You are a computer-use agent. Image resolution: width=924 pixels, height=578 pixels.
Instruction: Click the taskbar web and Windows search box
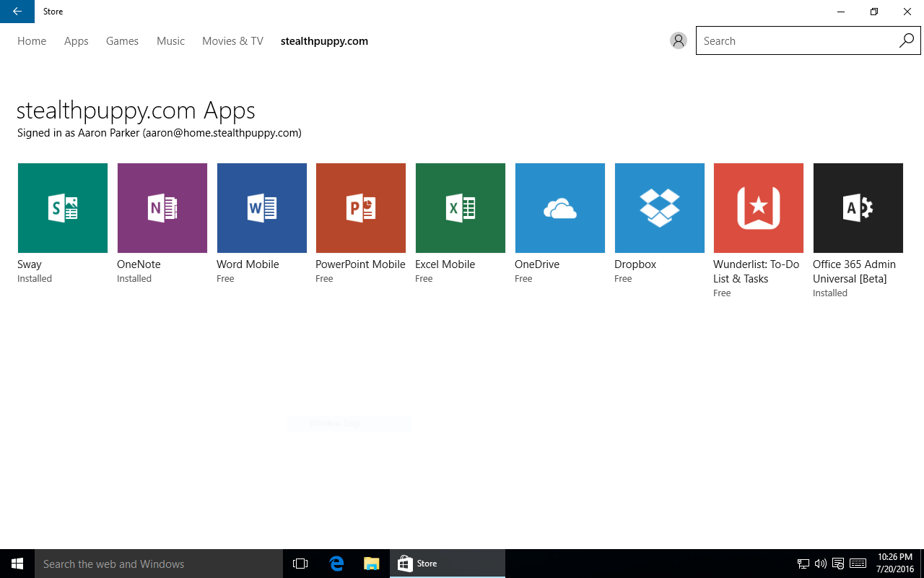[x=159, y=564]
